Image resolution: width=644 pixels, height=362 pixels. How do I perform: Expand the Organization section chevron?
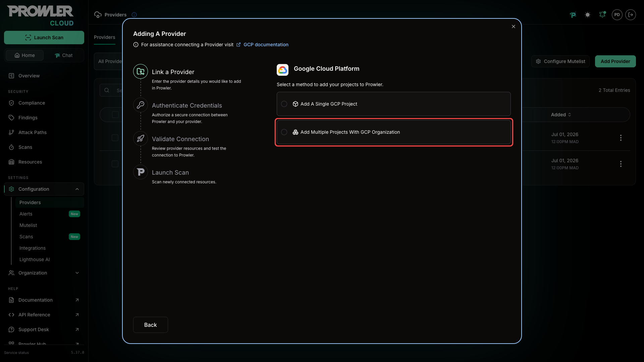(77, 273)
